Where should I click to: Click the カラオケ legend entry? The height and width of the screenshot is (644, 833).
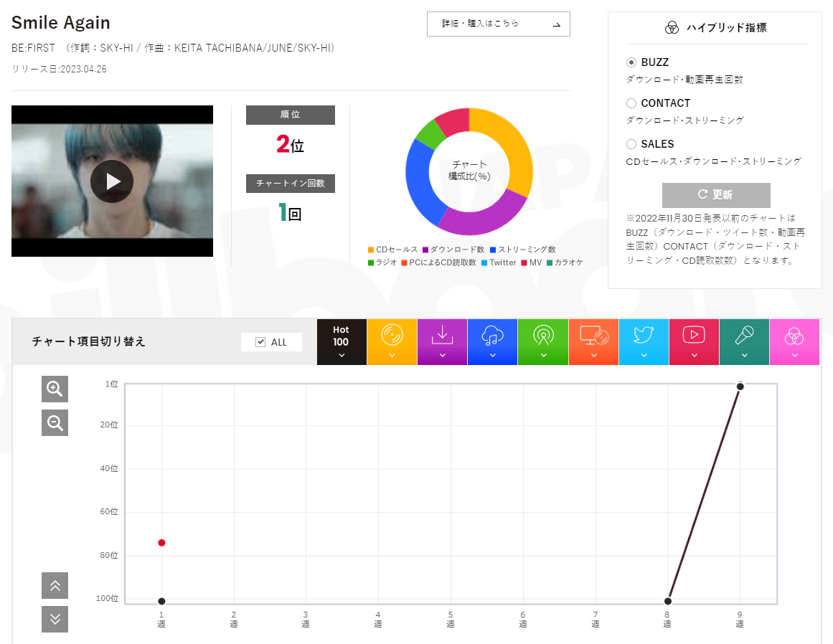pyautogui.click(x=565, y=262)
